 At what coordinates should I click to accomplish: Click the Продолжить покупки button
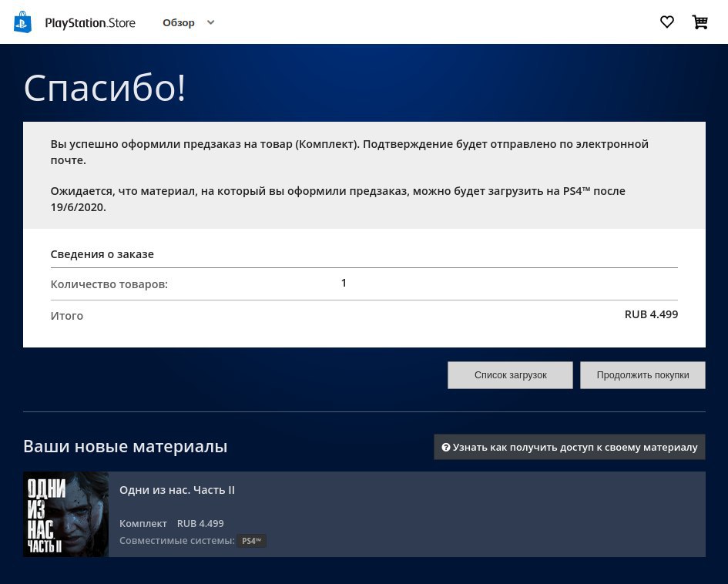[x=642, y=375]
